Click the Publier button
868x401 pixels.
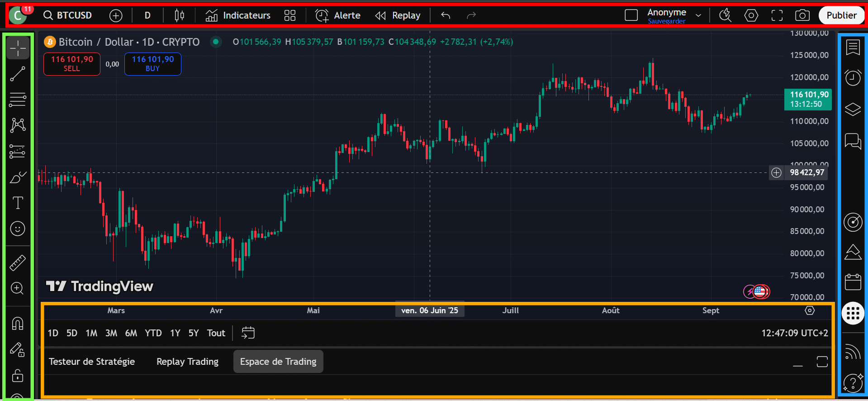click(841, 15)
